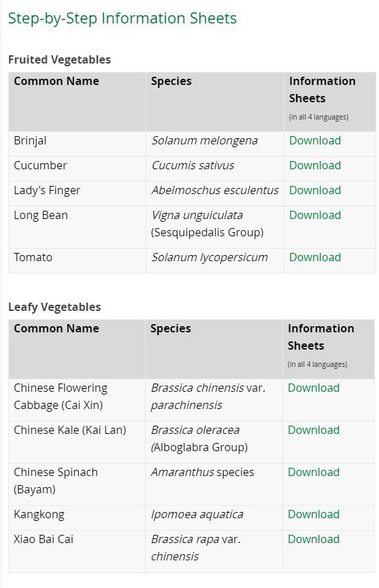Download the Lady's Finger information sheet
379x588 pixels.
(x=315, y=190)
